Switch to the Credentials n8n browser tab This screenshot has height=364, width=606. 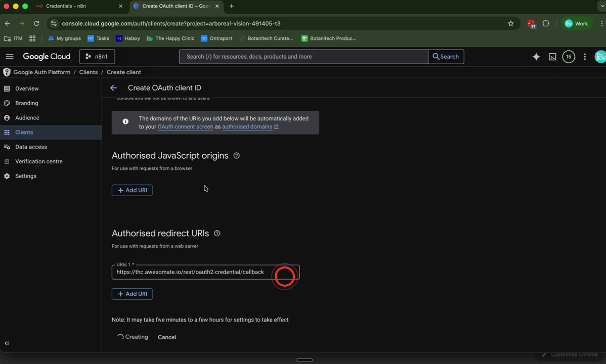click(66, 6)
